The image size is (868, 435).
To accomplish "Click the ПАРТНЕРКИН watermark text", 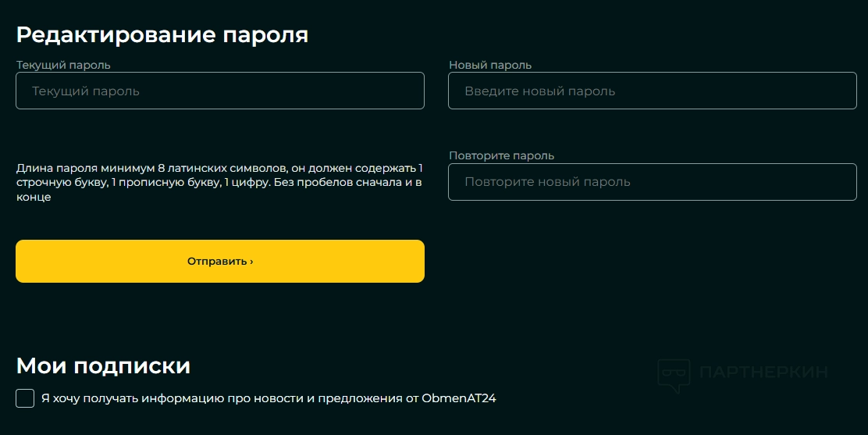I will point(763,373).
